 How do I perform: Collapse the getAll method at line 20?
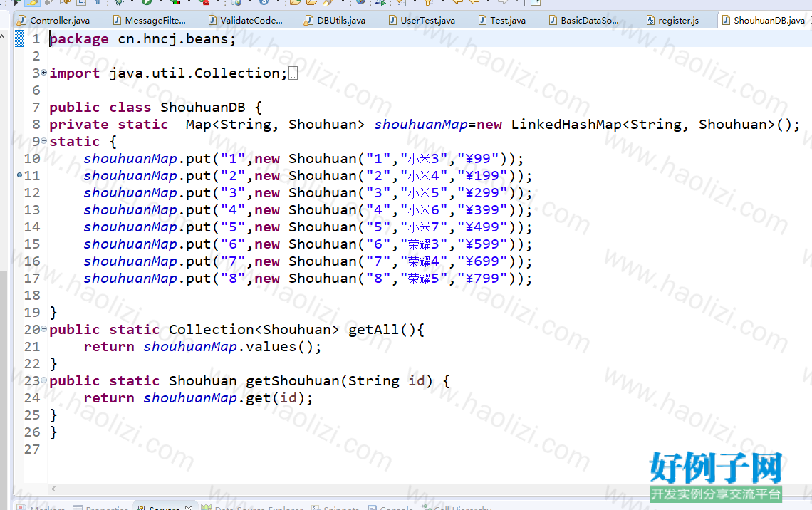[x=44, y=329]
